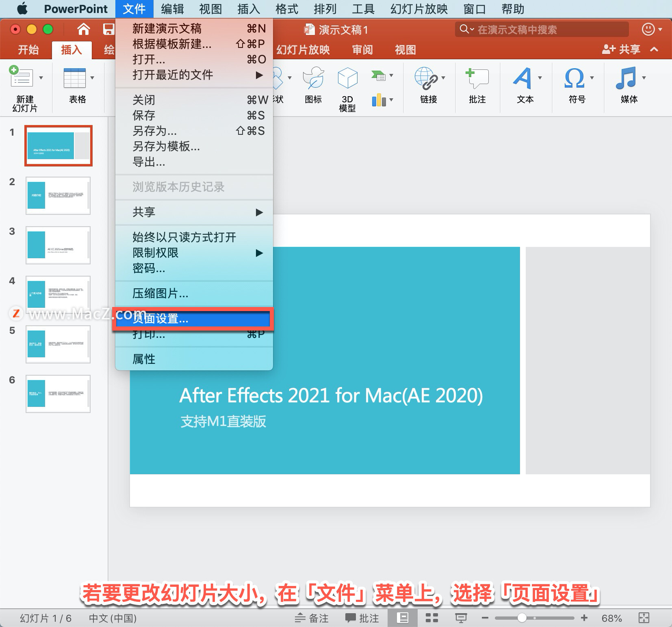The height and width of the screenshot is (627, 672).
Task: Choose 导出… in File menu
Action: pyautogui.click(x=194, y=162)
